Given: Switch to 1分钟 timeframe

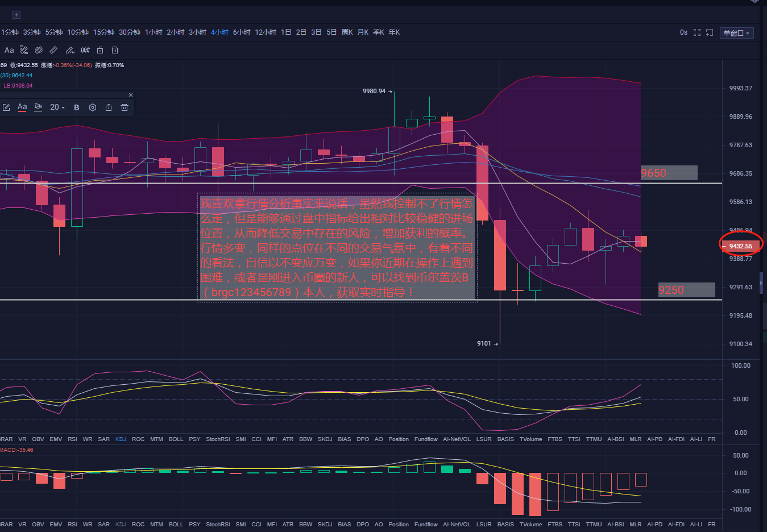Looking at the screenshot, I should pos(10,32).
